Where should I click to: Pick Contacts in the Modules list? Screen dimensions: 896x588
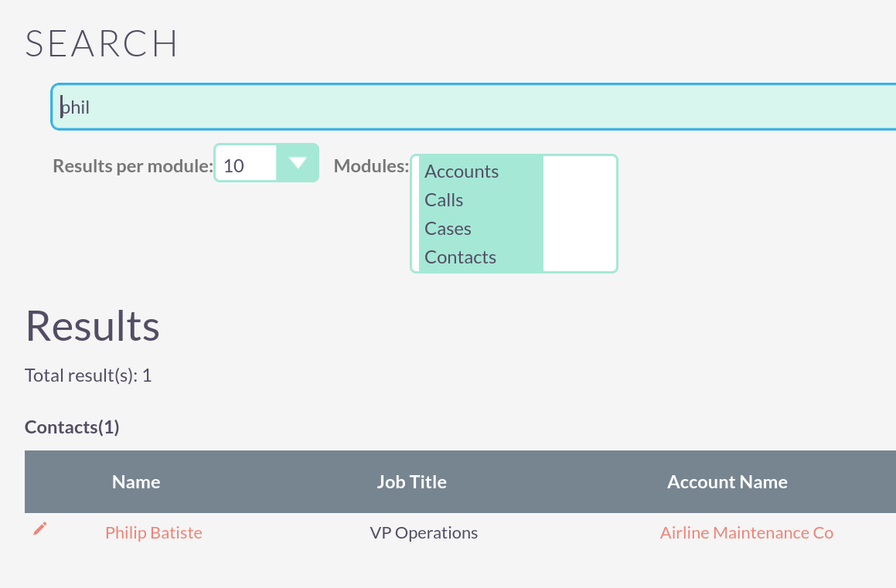click(x=460, y=257)
